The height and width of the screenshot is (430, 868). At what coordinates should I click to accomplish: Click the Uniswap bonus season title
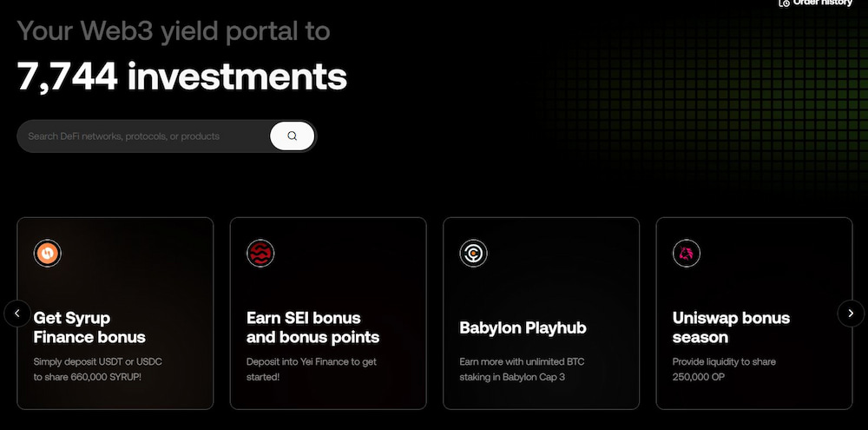(x=731, y=327)
